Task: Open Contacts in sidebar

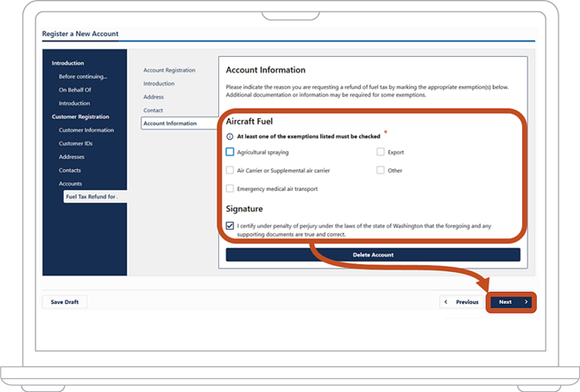Action: (x=70, y=170)
